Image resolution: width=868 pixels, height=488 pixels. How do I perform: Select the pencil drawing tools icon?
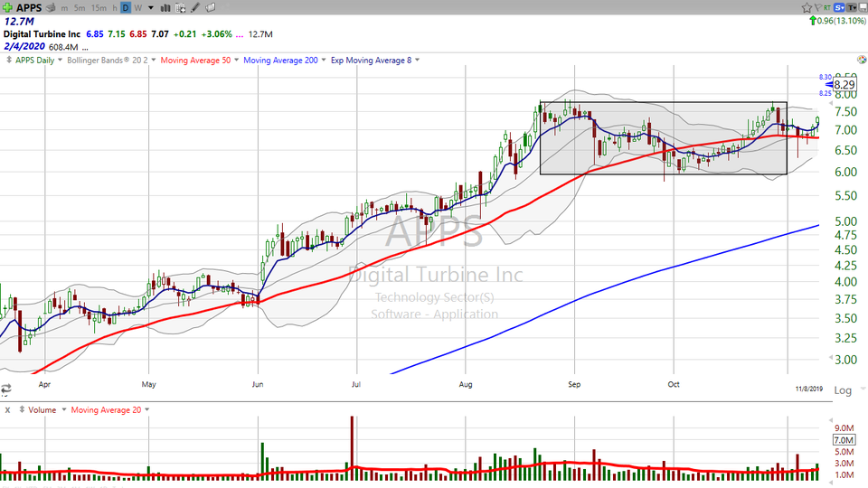tap(195, 8)
